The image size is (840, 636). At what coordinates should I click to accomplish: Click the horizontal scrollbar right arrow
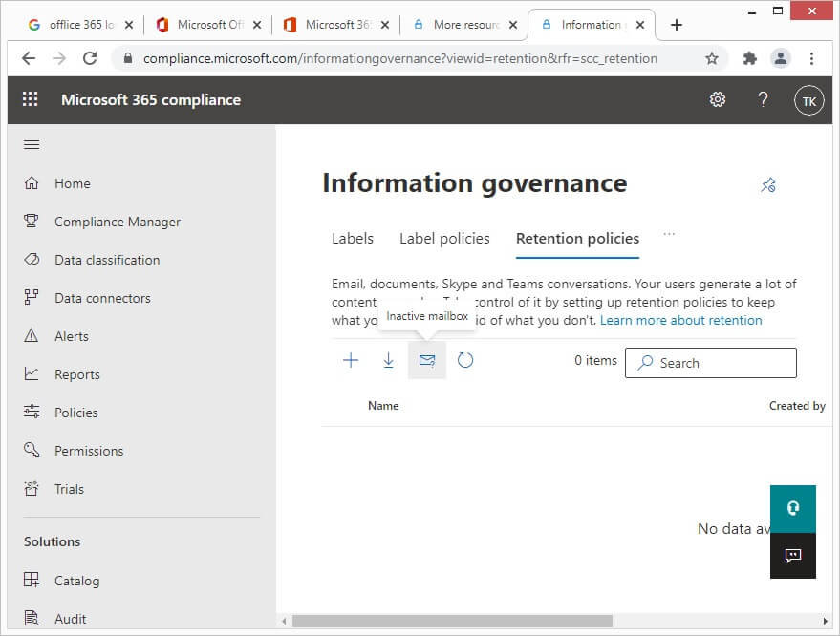tap(825, 621)
